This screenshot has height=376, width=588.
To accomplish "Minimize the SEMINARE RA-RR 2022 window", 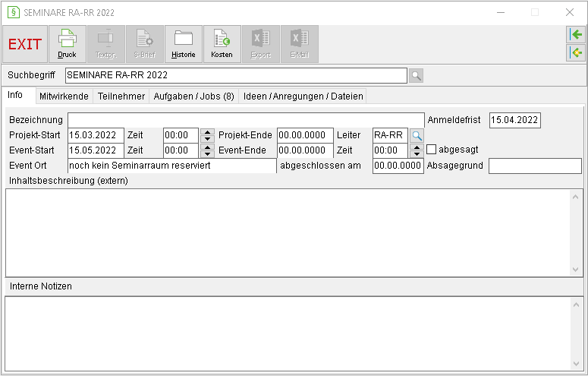I will (x=501, y=12).
